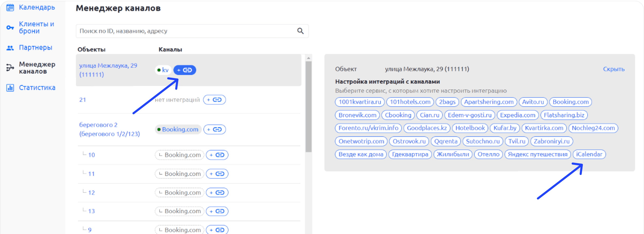
Task: Open child room 10 row
Action: [91, 155]
